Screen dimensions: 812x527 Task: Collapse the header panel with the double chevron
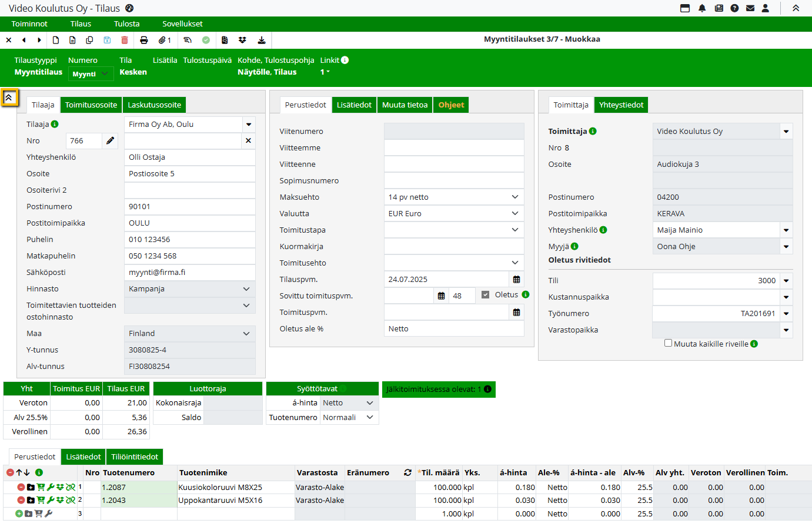coord(9,98)
